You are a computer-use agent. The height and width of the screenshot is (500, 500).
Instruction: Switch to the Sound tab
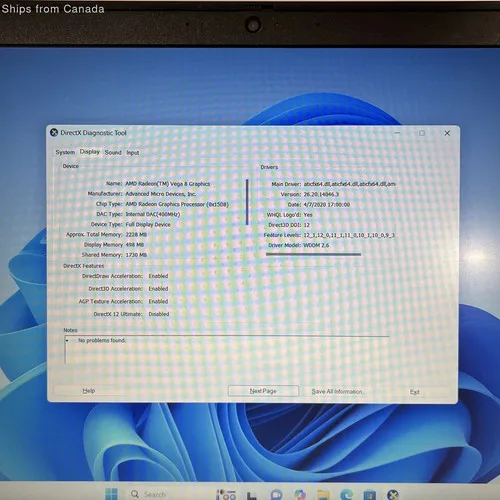[113, 152]
